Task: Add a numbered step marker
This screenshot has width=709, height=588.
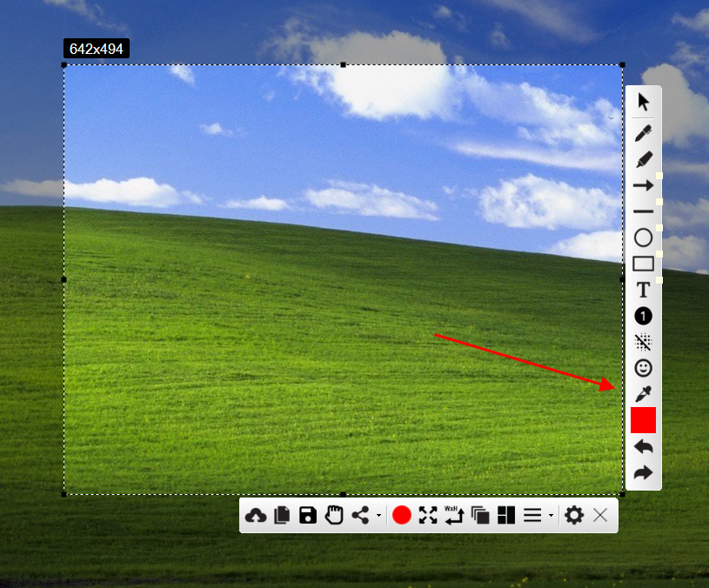Action: tap(643, 316)
